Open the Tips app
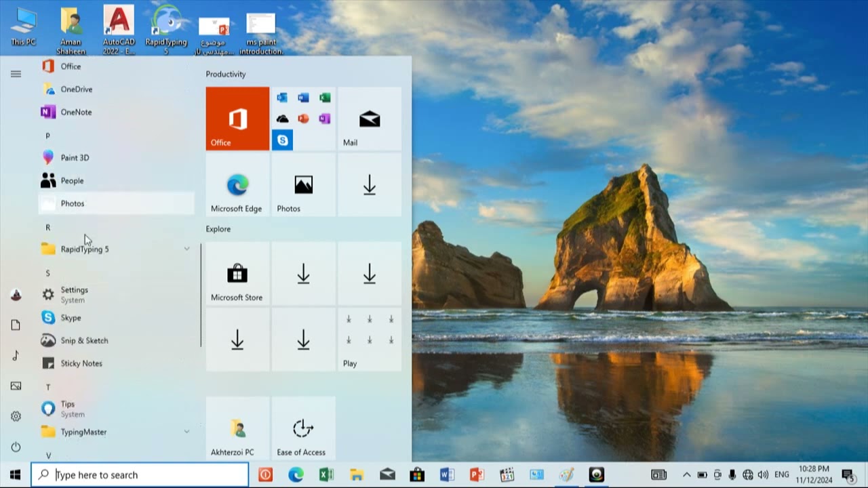868x488 pixels. point(116,409)
